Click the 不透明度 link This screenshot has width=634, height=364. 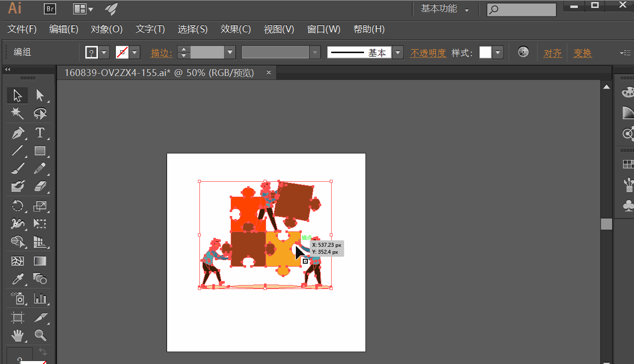tap(428, 53)
